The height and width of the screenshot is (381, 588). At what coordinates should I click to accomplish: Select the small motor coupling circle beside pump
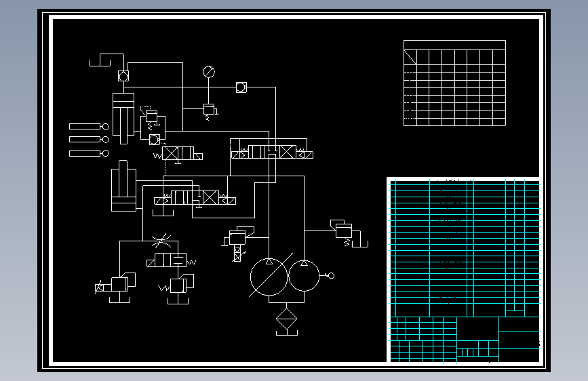[x=331, y=276]
